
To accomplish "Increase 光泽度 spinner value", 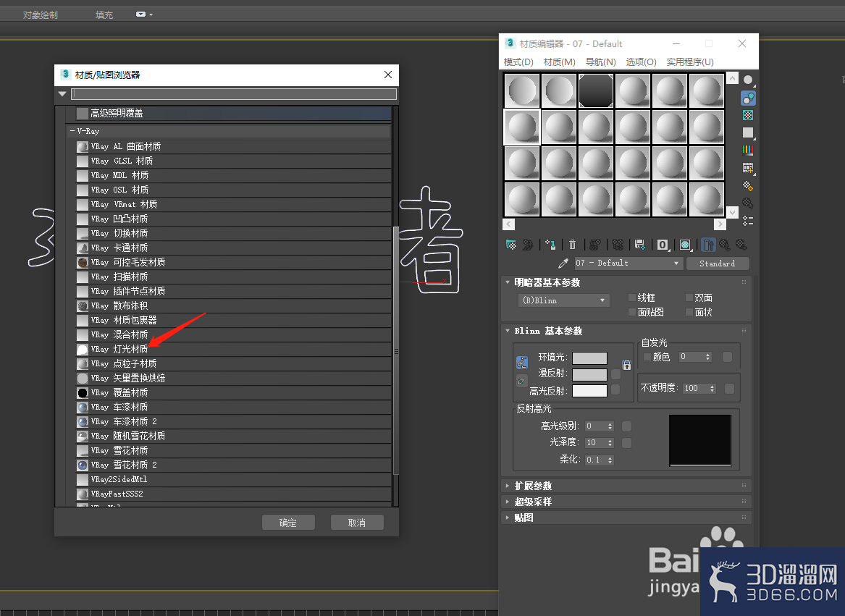I will click(x=610, y=440).
